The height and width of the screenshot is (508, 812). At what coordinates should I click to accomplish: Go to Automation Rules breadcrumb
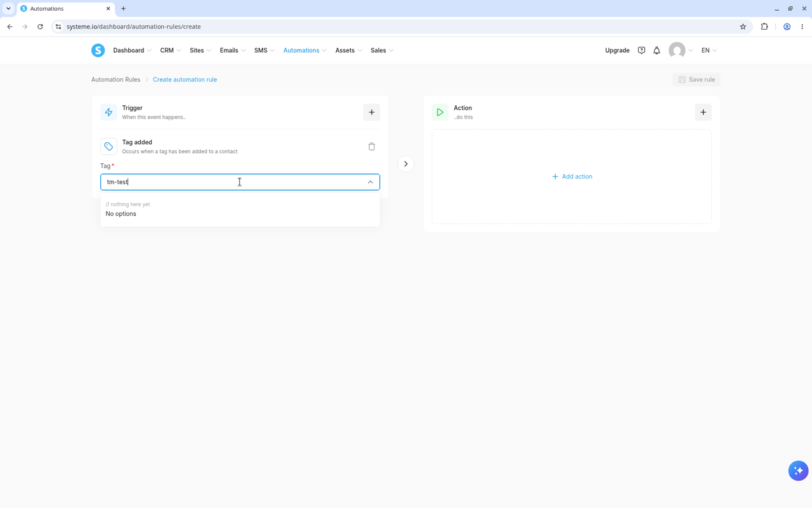coord(115,79)
